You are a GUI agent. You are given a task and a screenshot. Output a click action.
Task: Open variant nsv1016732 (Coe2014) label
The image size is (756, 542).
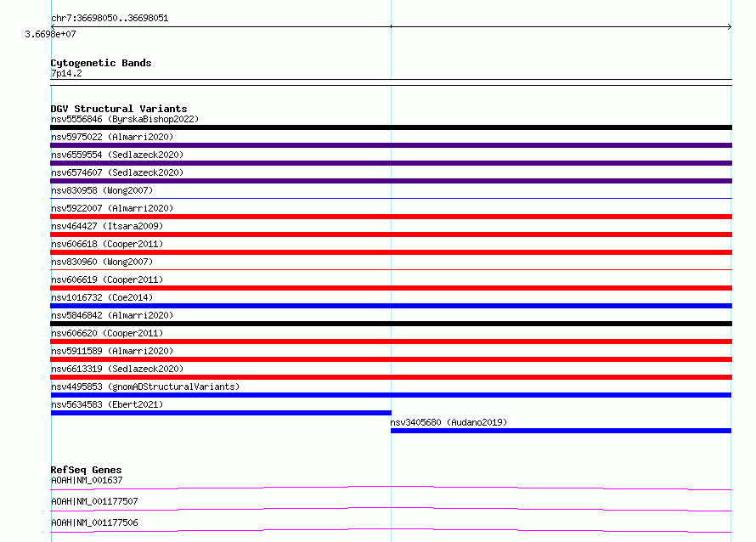click(102, 297)
